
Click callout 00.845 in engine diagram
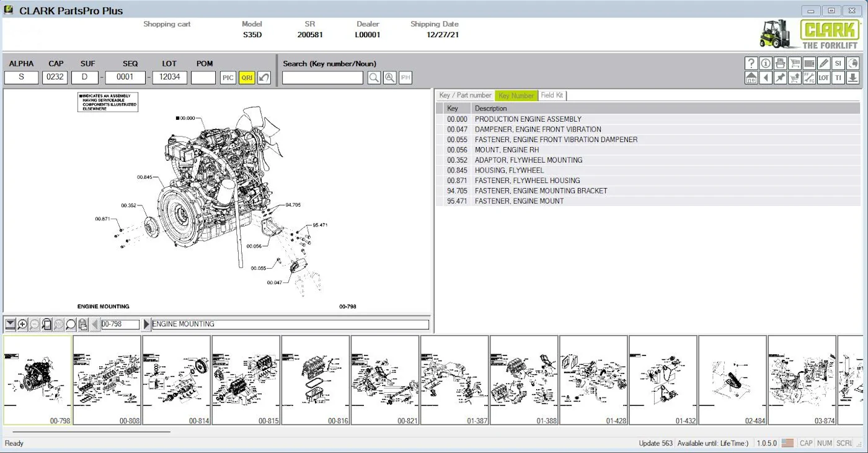click(x=144, y=177)
